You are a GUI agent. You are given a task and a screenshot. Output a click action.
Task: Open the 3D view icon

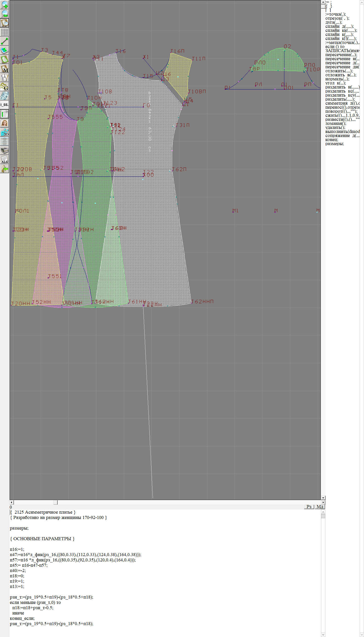coord(5,132)
